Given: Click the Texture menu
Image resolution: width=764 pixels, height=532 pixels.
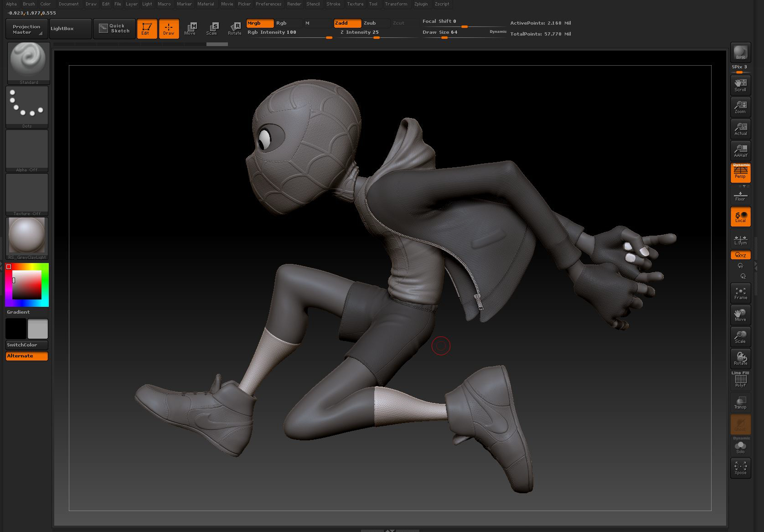Looking at the screenshot, I should point(355,4).
